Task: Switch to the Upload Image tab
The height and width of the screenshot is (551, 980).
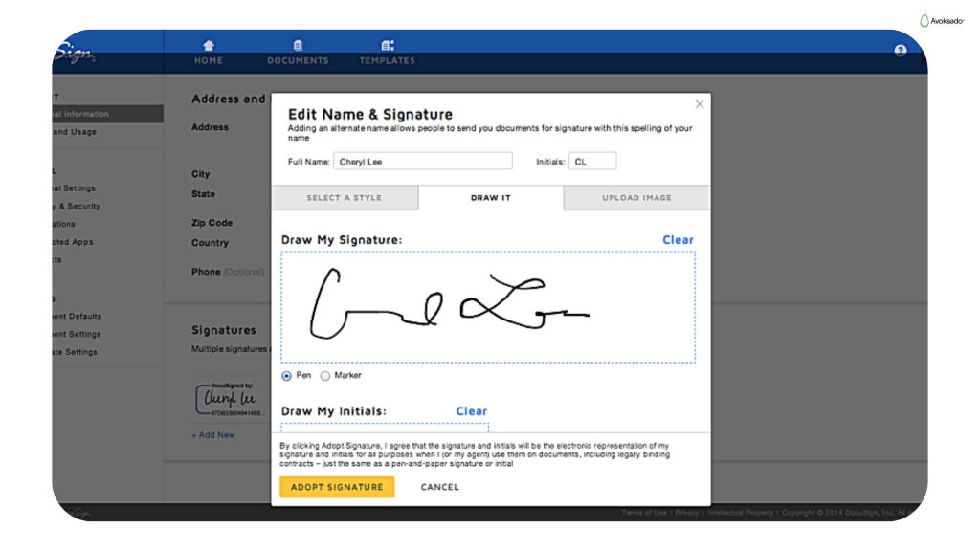Action: click(635, 197)
